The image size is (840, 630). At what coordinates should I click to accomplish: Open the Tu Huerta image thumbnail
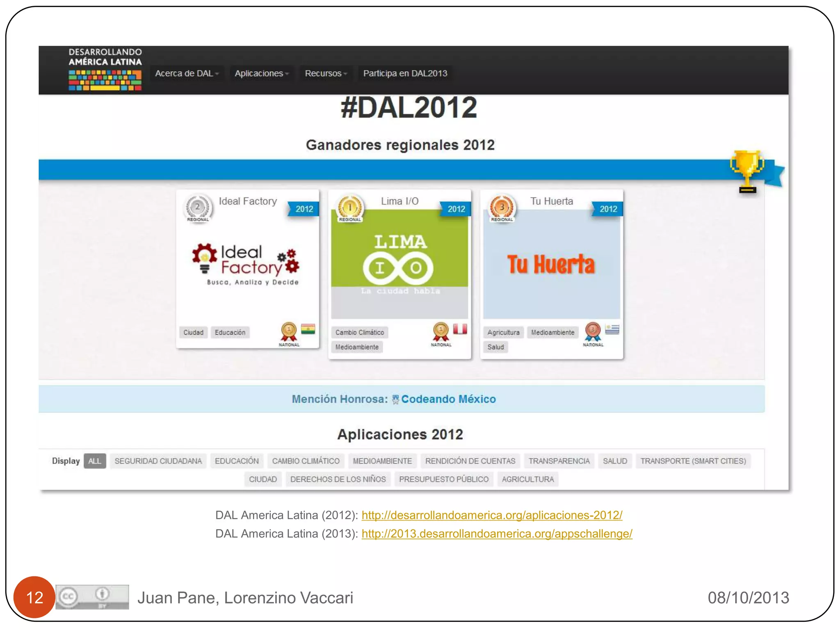(552, 264)
